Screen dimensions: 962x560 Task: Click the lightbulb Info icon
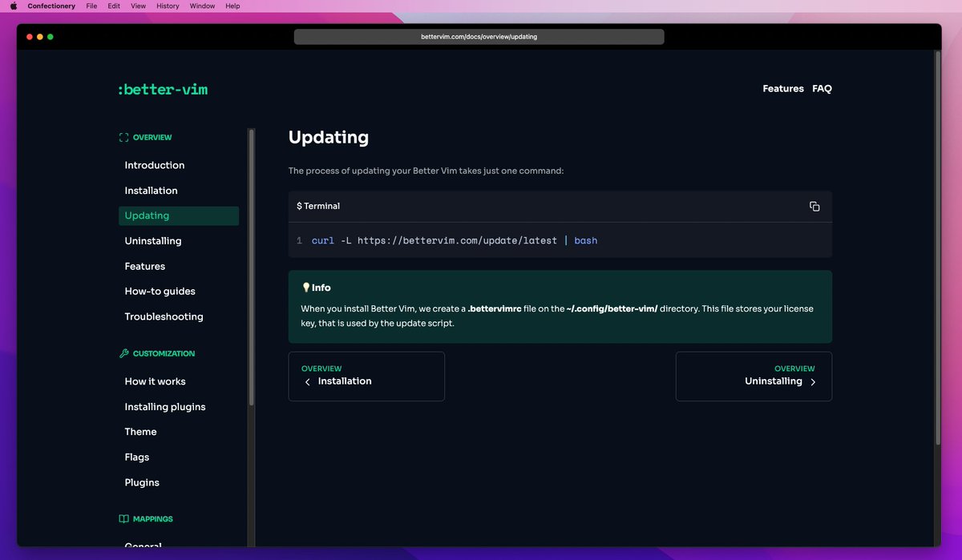pos(305,288)
